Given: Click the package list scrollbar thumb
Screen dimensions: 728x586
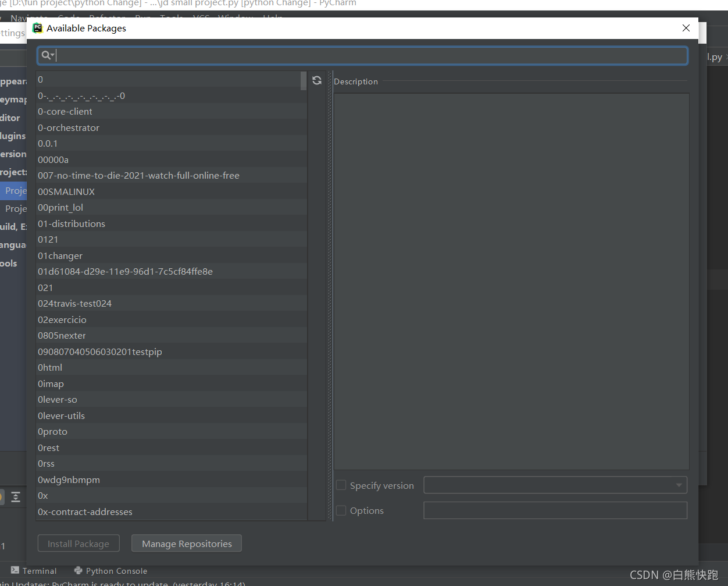Looking at the screenshot, I should 304,81.
